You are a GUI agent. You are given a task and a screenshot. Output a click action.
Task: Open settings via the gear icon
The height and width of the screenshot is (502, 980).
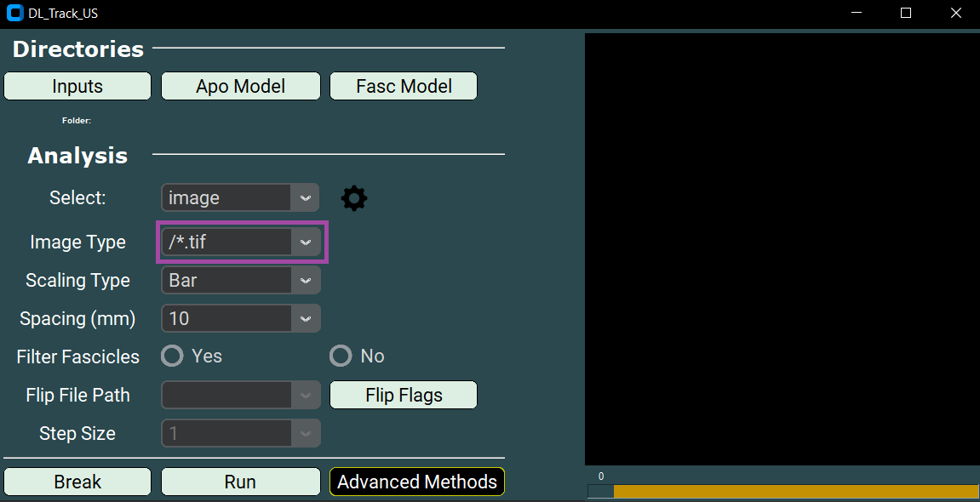354,198
